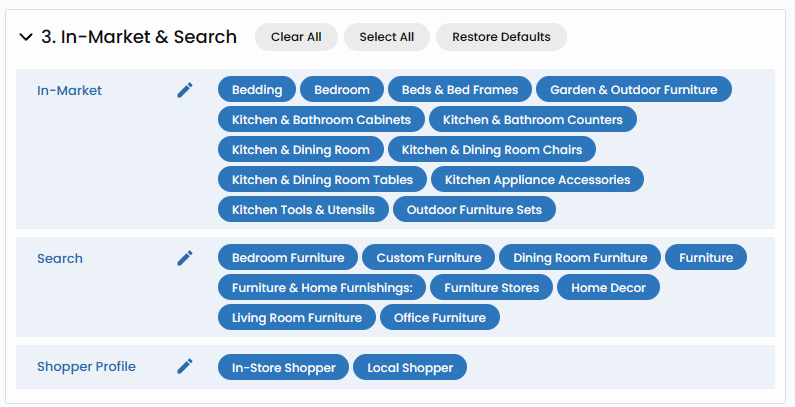Screen dimensions: 795x407
Task: Collapse the In-Market & Search section
Action: coord(26,37)
